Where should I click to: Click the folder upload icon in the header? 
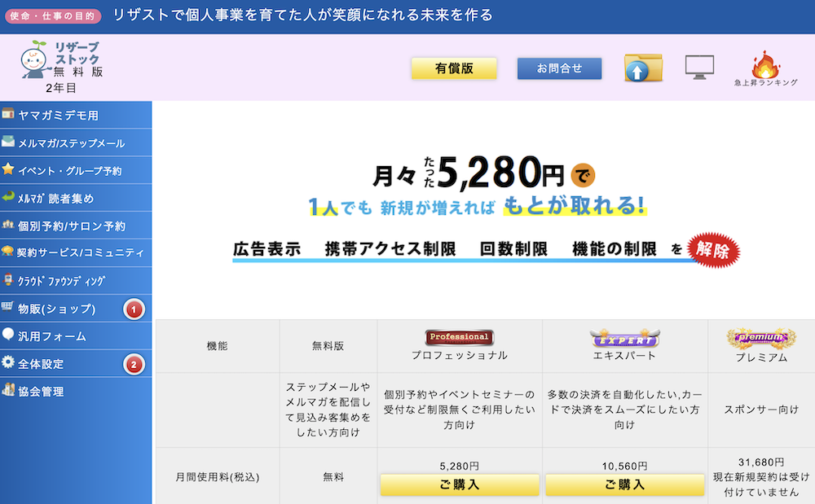(642, 68)
